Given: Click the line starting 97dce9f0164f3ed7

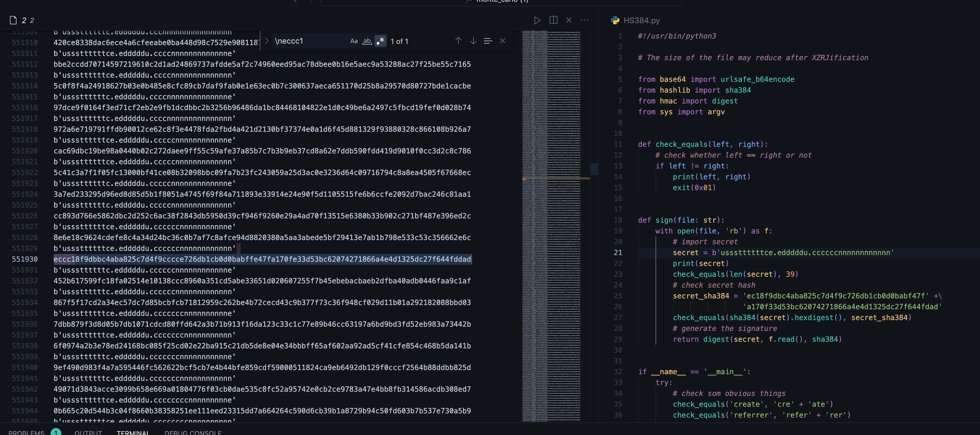Looking at the screenshot, I should tap(262, 107).
